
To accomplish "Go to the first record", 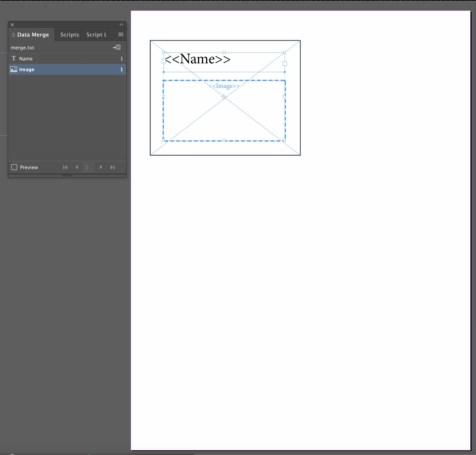I will click(x=65, y=167).
